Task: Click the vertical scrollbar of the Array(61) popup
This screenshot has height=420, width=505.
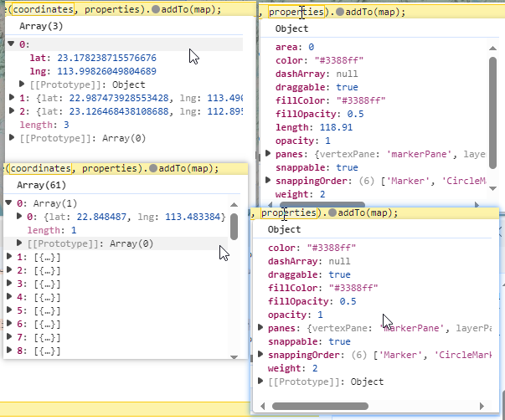Action: (234, 226)
